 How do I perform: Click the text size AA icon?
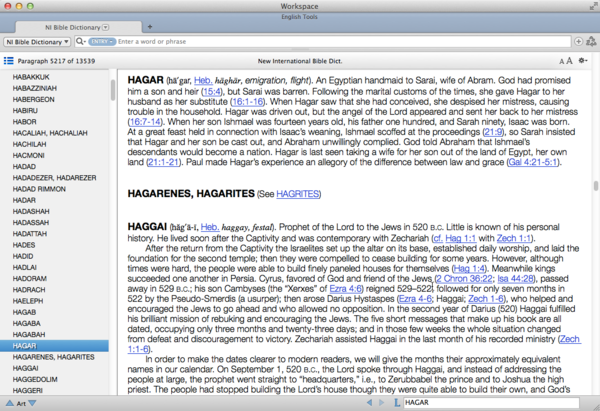(x=567, y=61)
